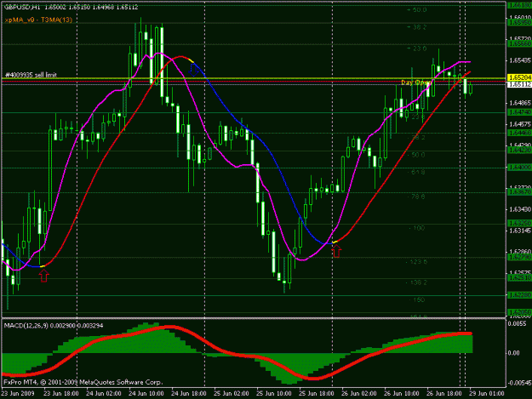The image size is (532, 399).
Task: Click the 0.0055 MACD scale value
Action: tap(517, 324)
